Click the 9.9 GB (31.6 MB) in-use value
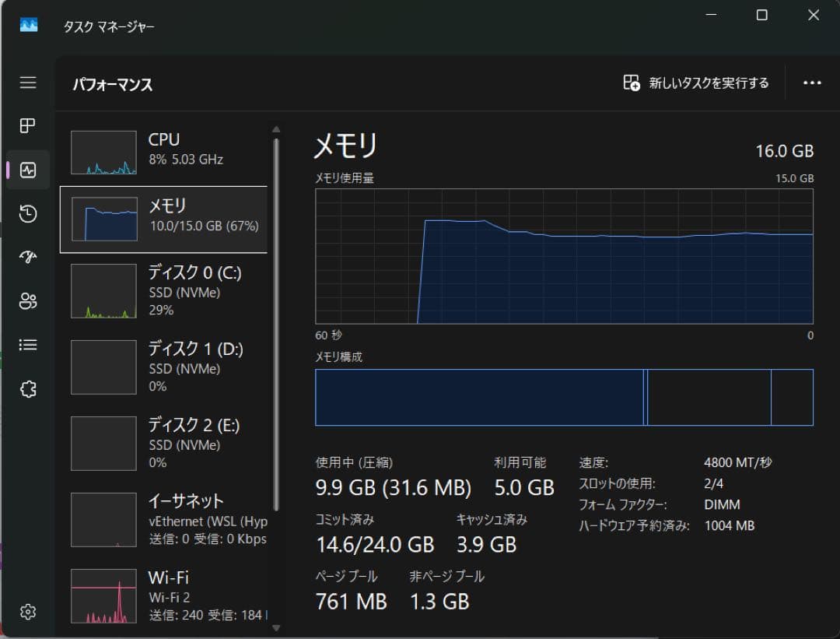The image size is (840, 639). [x=394, y=488]
